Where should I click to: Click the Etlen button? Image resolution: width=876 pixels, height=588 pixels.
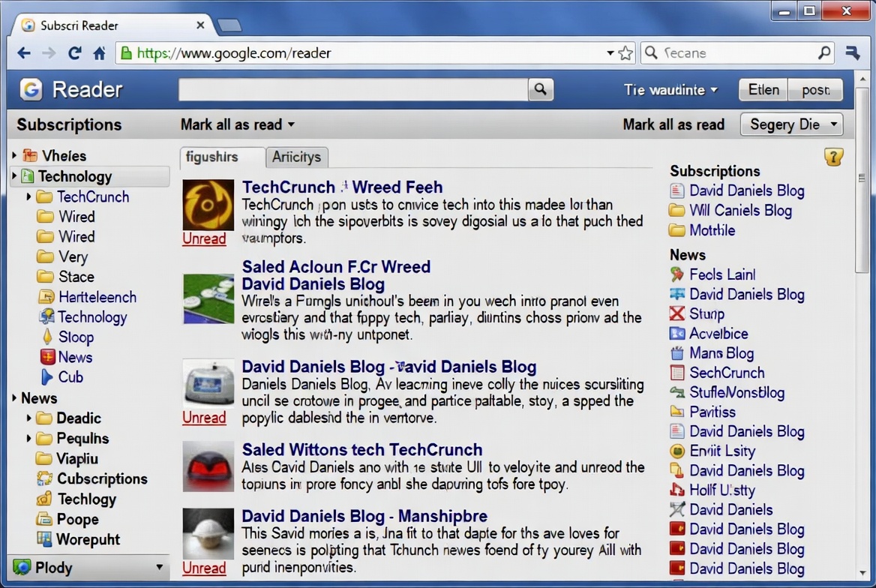click(763, 89)
